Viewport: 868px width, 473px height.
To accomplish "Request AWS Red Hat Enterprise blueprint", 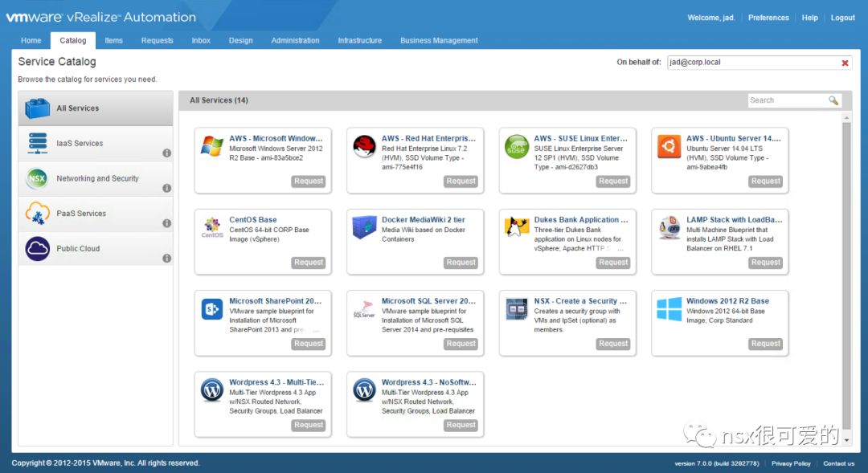I will click(461, 181).
